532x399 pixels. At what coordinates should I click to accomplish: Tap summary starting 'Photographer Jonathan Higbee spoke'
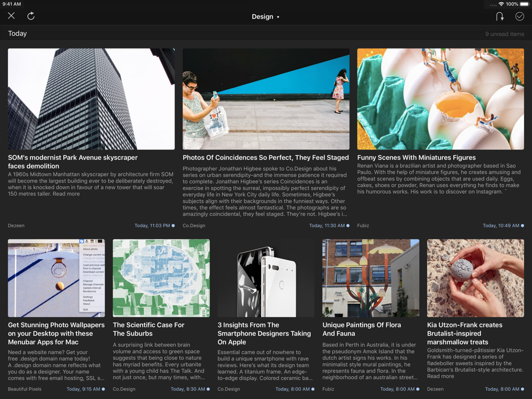coord(264,192)
